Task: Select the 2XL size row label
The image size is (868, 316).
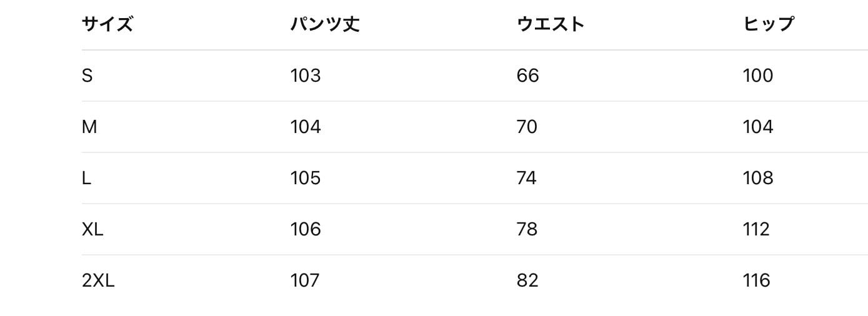Action: tap(98, 280)
